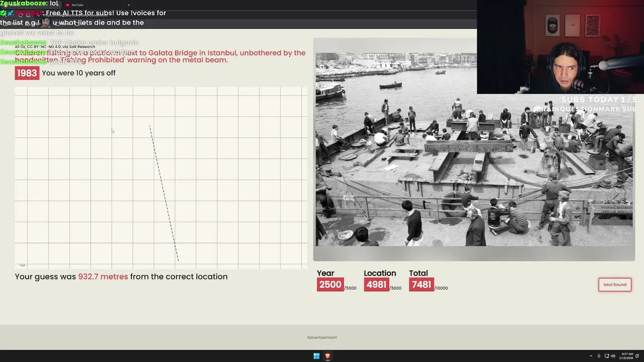The width and height of the screenshot is (644, 362).
Task: Click the volume speaker tray icon
Action: (x=613, y=356)
